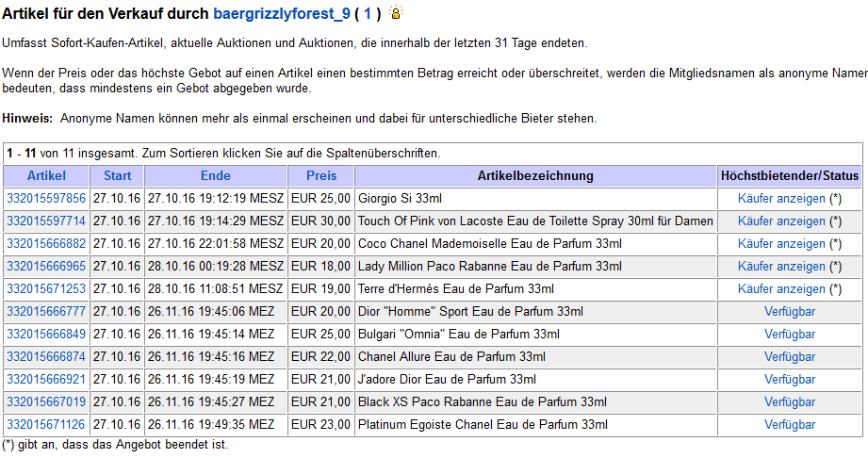Open seller profile baergrizzlyforest_9
The height and width of the screenshot is (458, 868).
pyautogui.click(x=282, y=14)
